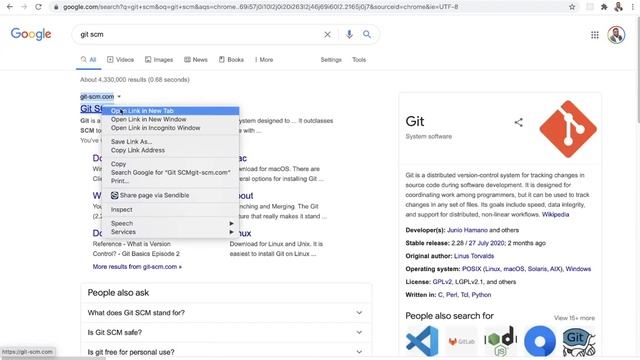Switch to the All results tab
Image resolution: width=640 pixels, height=360 pixels.
[89, 60]
